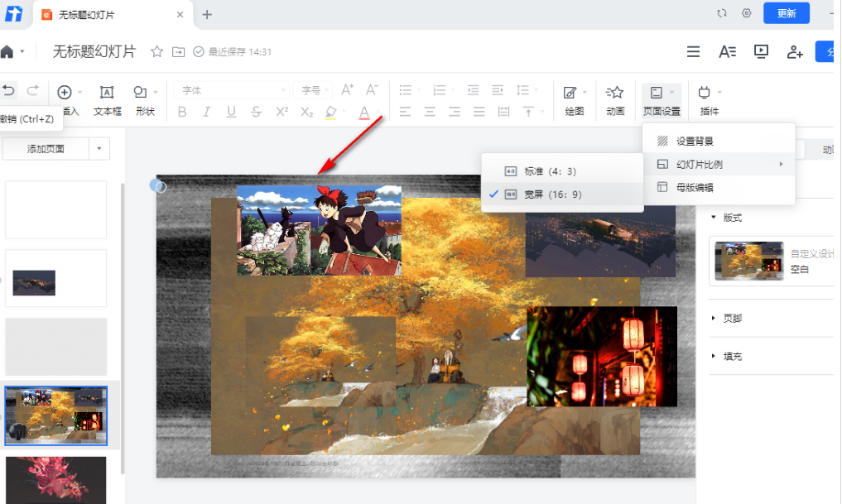Screen dimensions: 842x504
Task: Open 母版编辑 master editing menu item
Action: 694,188
